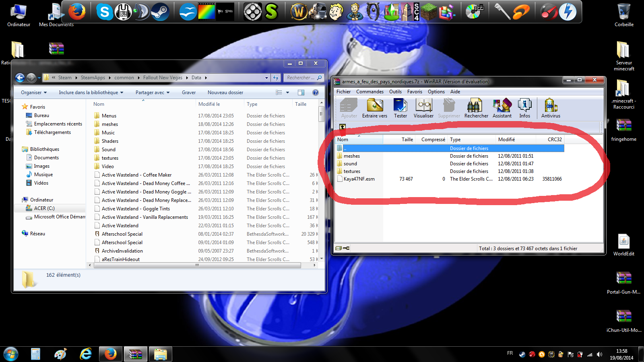Open Serveur minecraft desktop folder

coord(624,56)
